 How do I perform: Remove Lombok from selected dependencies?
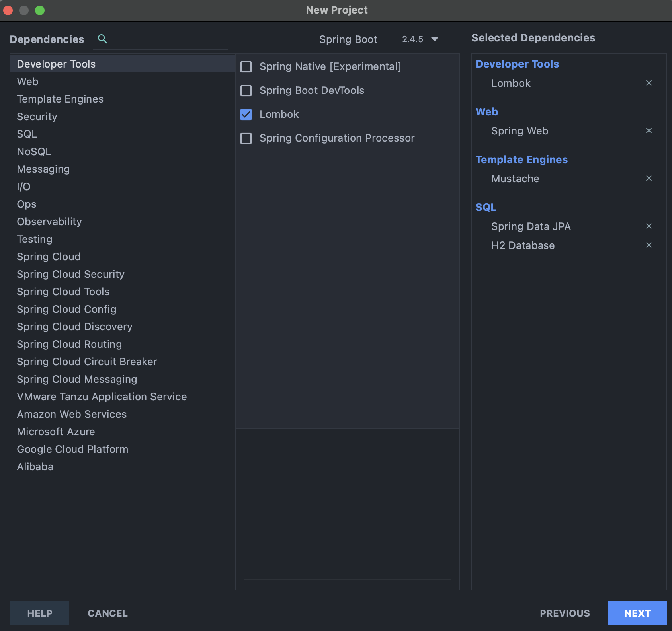pyautogui.click(x=649, y=83)
